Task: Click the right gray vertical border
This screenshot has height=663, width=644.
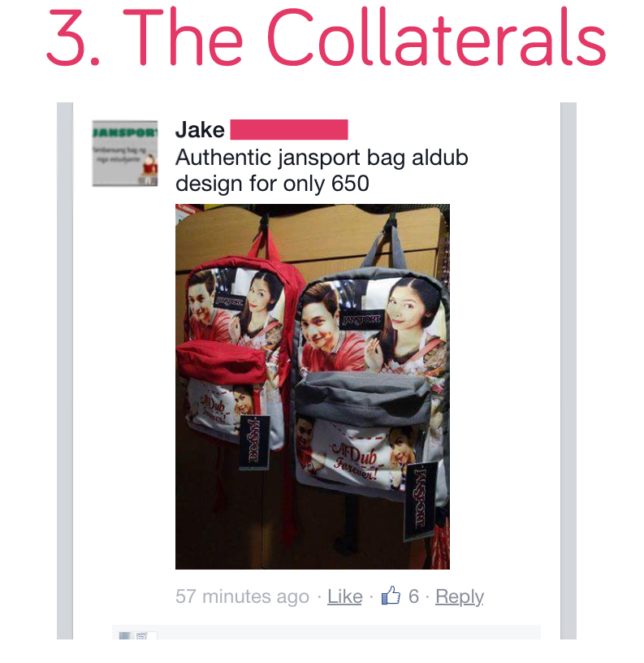Action: point(568,370)
